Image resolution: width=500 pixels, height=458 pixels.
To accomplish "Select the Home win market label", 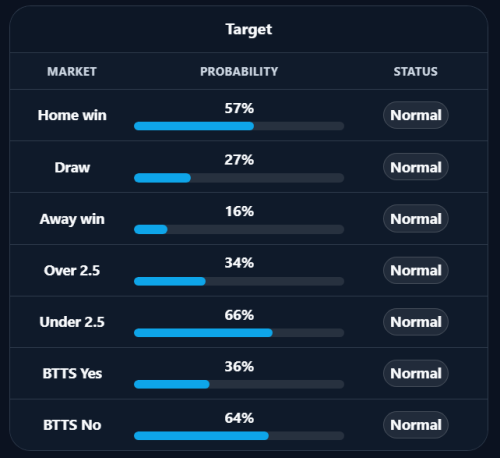I will coord(72,115).
